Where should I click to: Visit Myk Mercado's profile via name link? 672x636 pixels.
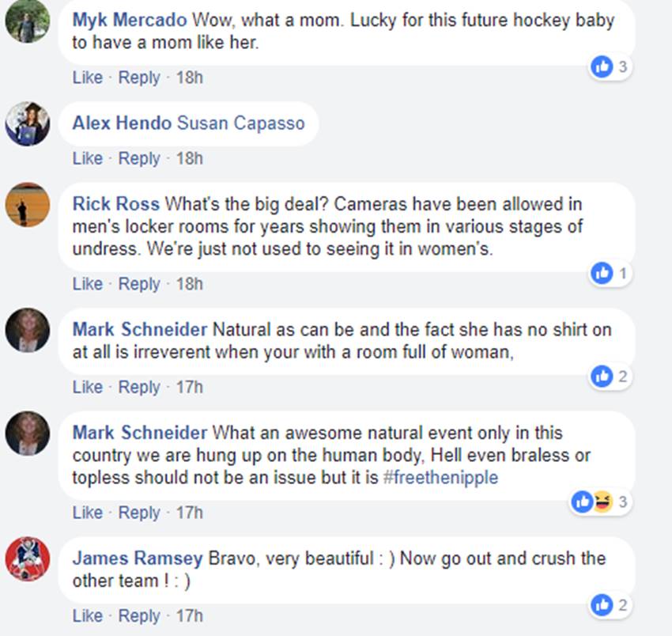130,20
